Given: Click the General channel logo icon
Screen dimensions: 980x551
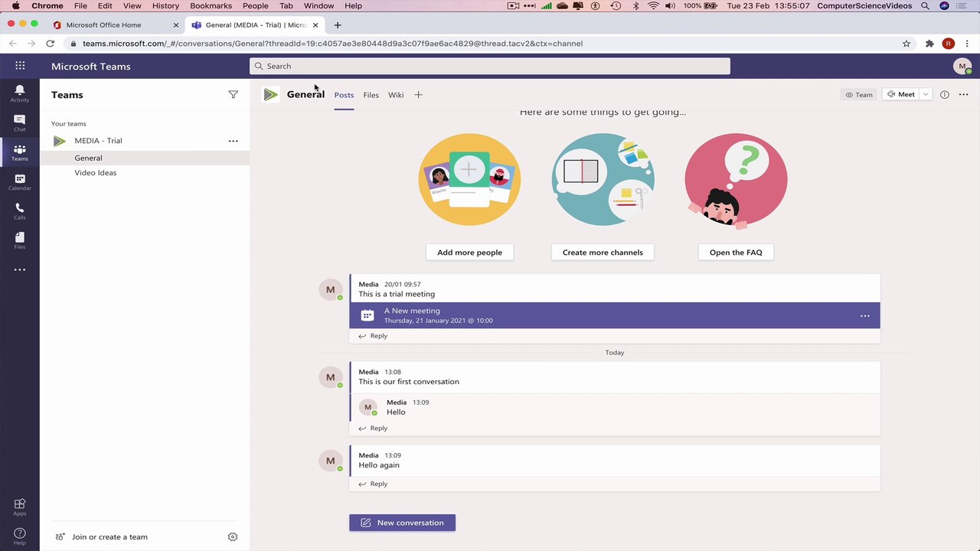Looking at the screenshot, I should (x=270, y=95).
